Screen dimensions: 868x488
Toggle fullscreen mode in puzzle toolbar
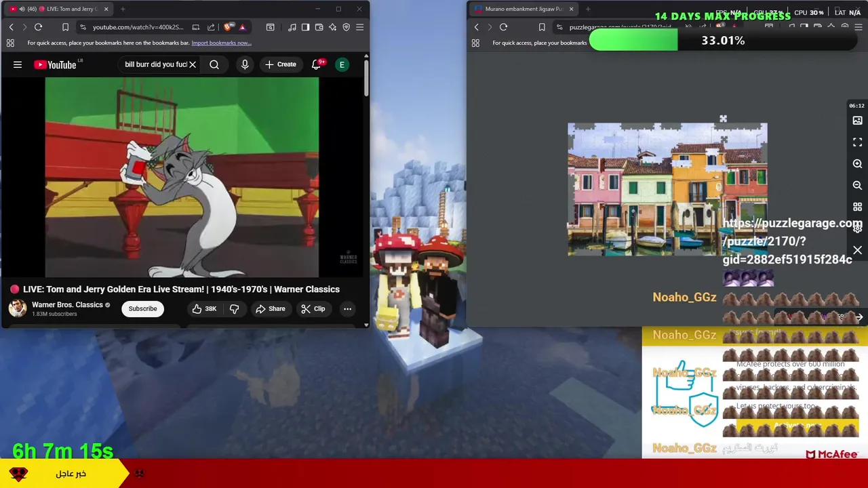point(857,142)
